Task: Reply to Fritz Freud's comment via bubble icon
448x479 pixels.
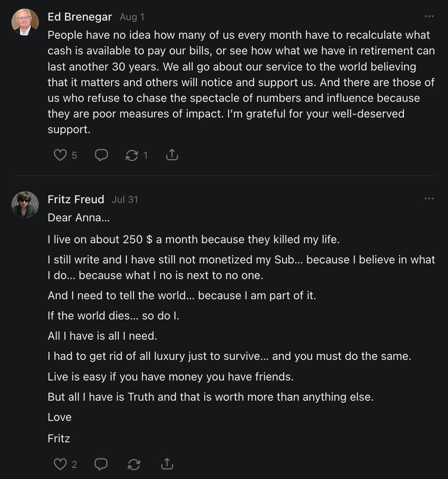Action: pos(101,464)
